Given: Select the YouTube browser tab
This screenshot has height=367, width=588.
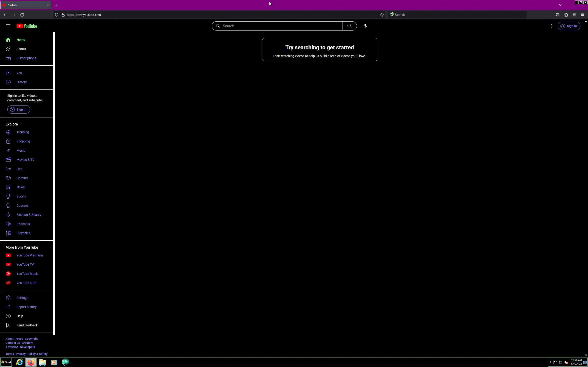Looking at the screenshot, I should click(24, 5).
